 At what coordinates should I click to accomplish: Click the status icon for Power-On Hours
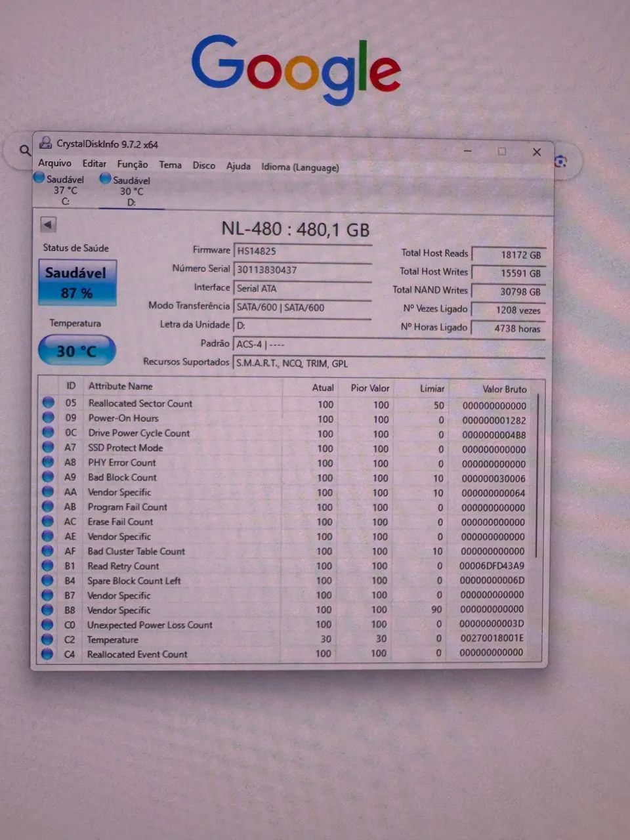(x=48, y=417)
